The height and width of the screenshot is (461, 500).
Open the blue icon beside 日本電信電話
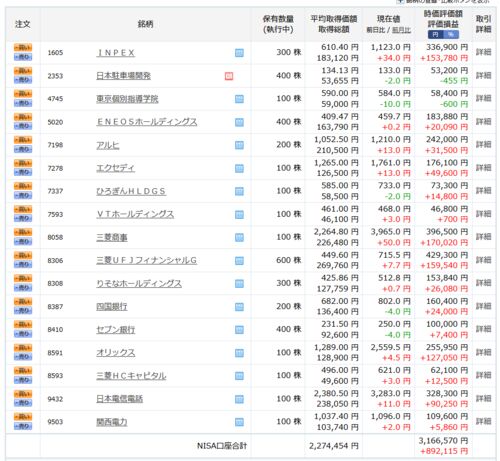(239, 399)
